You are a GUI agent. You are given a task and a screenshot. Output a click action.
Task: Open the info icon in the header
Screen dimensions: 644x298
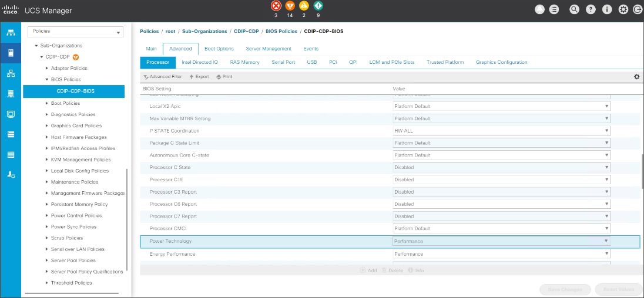pos(607,10)
